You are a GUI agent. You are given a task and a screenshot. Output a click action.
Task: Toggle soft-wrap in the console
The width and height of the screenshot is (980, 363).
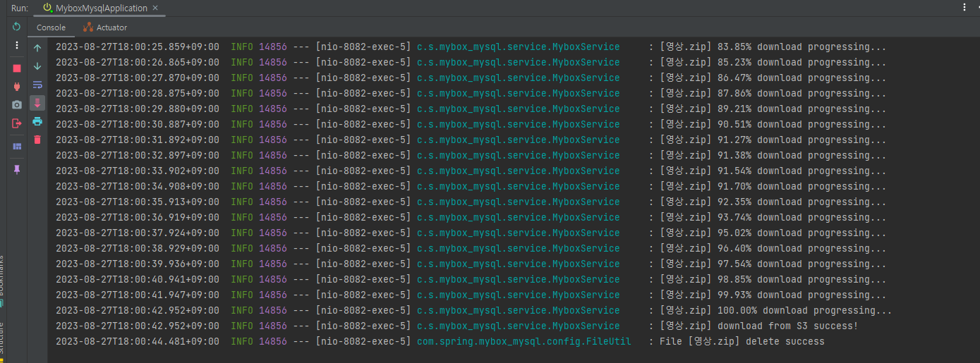click(x=37, y=85)
